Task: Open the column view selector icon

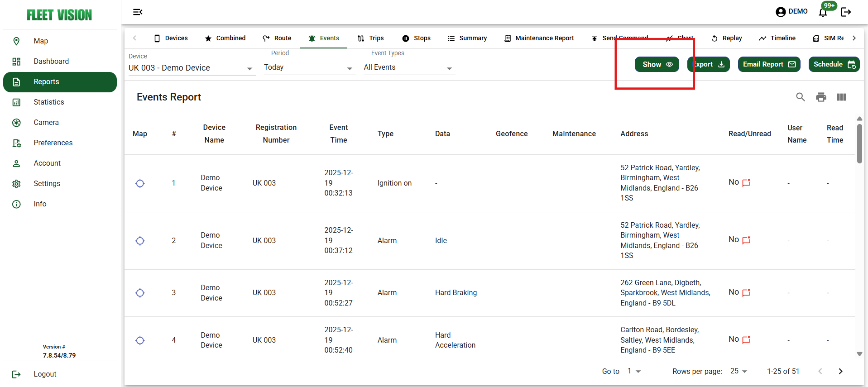Action: (841, 97)
